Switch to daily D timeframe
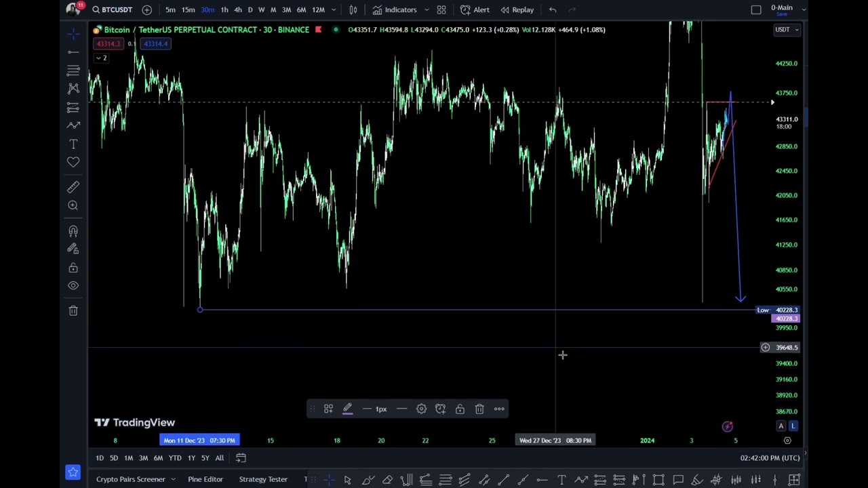 coord(250,9)
